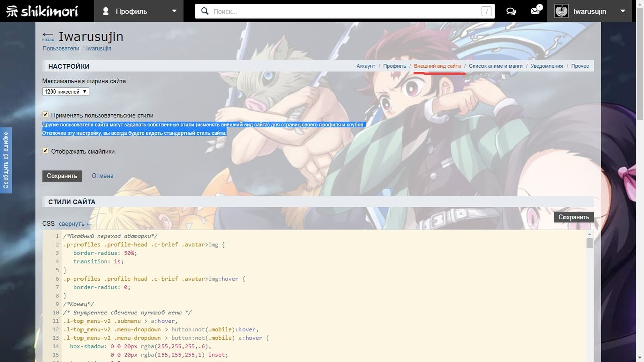Open the chat bubbles icon

tap(511, 11)
